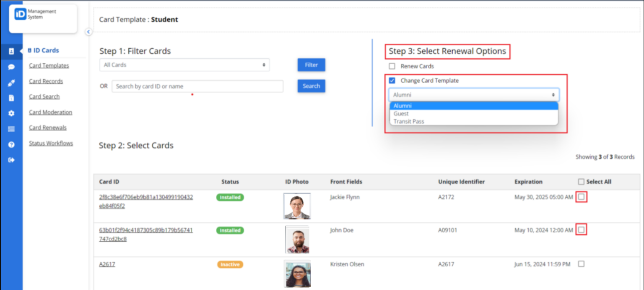644x290 pixels.
Task: Open the help question mark icon
Action: pyautogui.click(x=11, y=144)
